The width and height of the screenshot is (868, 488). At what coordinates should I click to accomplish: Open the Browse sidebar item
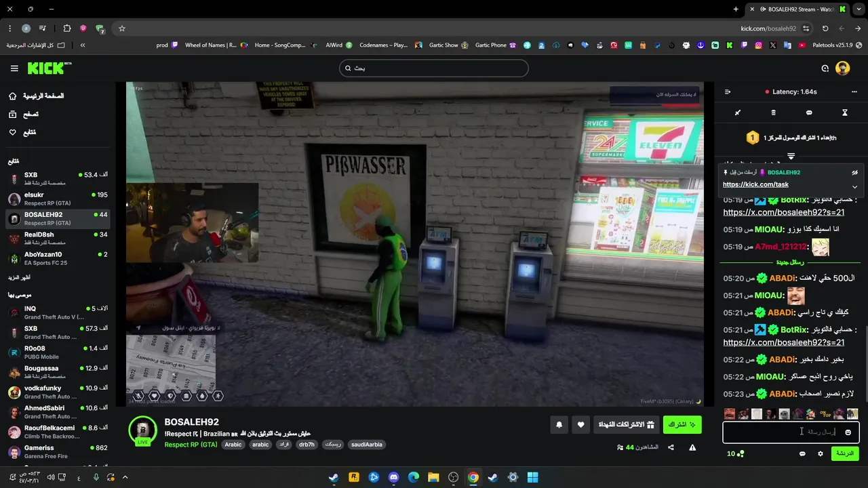pos(23,115)
